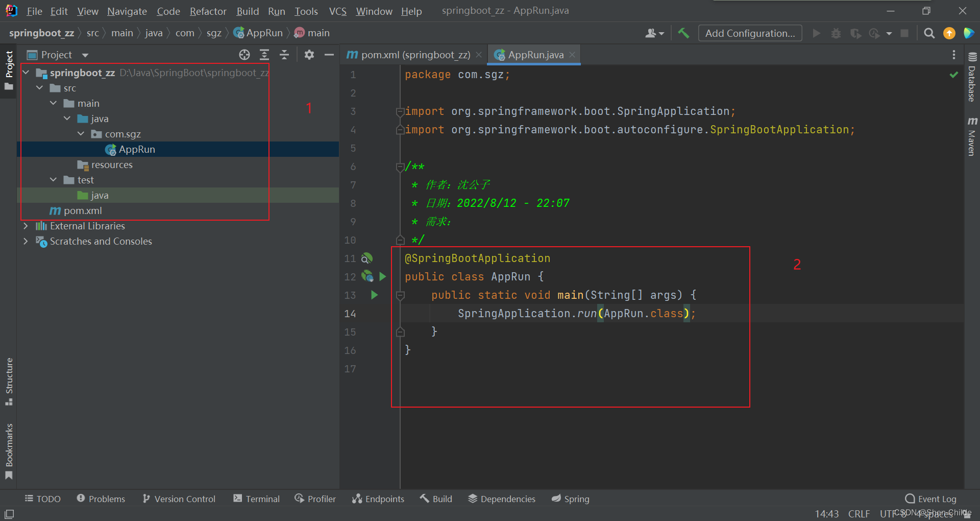Open the File menu
980x521 pixels.
tap(34, 11)
